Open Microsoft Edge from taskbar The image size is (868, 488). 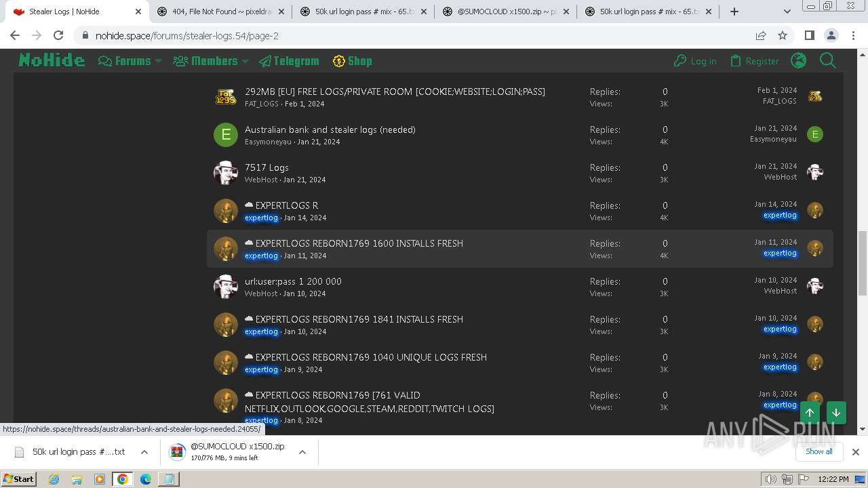click(146, 479)
